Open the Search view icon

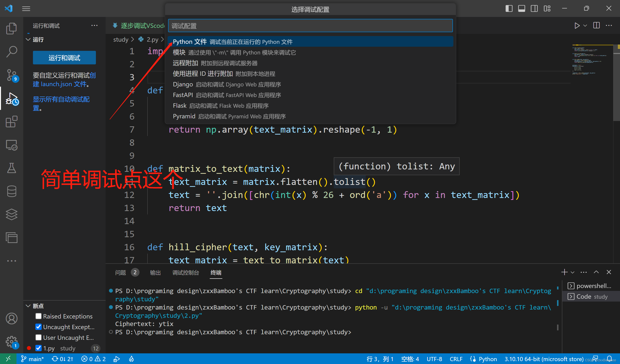click(x=11, y=52)
